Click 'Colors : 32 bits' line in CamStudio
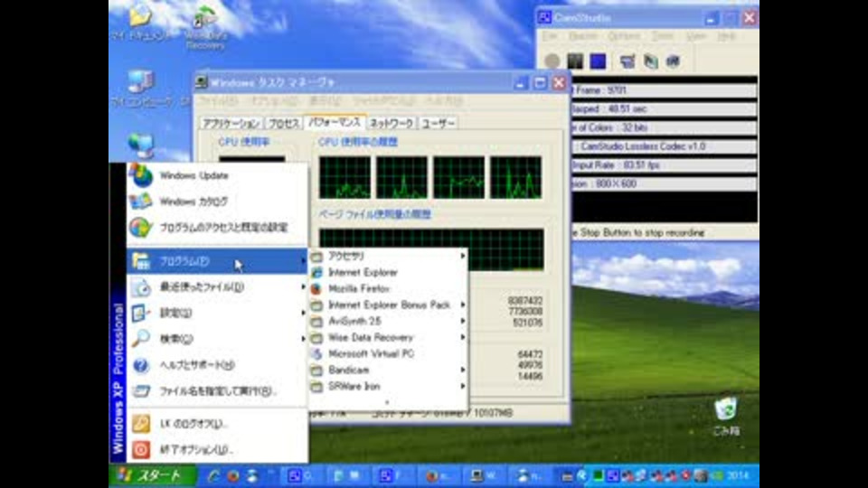Image resolution: width=868 pixels, height=488 pixels. coord(610,127)
